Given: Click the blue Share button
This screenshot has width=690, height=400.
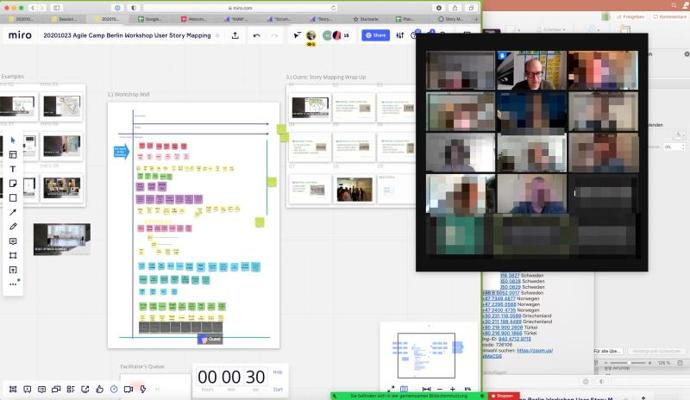Looking at the screenshot, I should tap(375, 35).
